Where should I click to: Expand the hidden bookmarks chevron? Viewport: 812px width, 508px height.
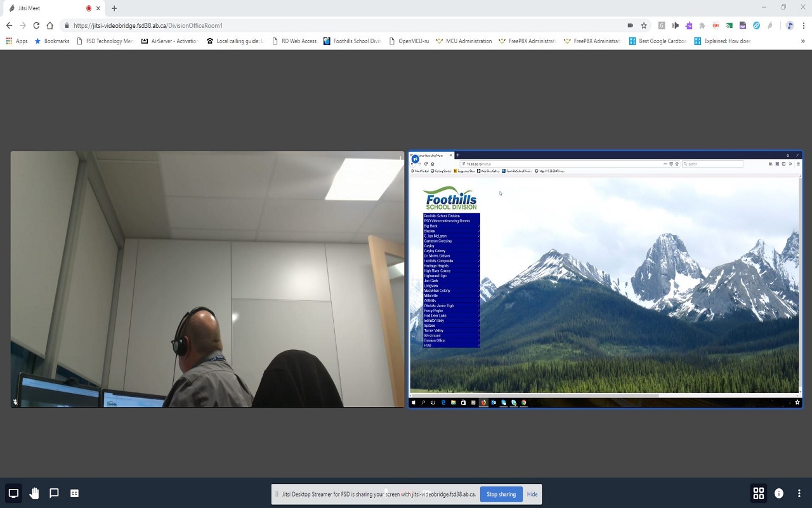click(x=802, y=41)
